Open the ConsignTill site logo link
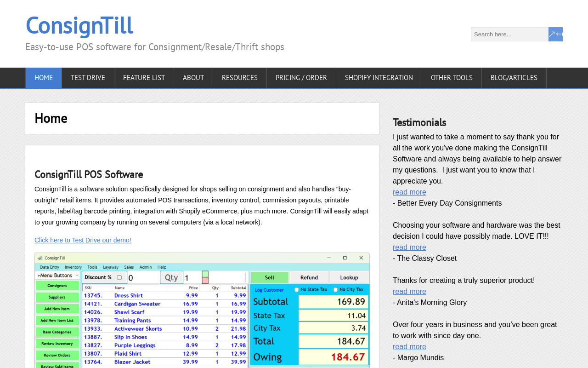Viewport: 588px width, 368px height. click(79, 25)
